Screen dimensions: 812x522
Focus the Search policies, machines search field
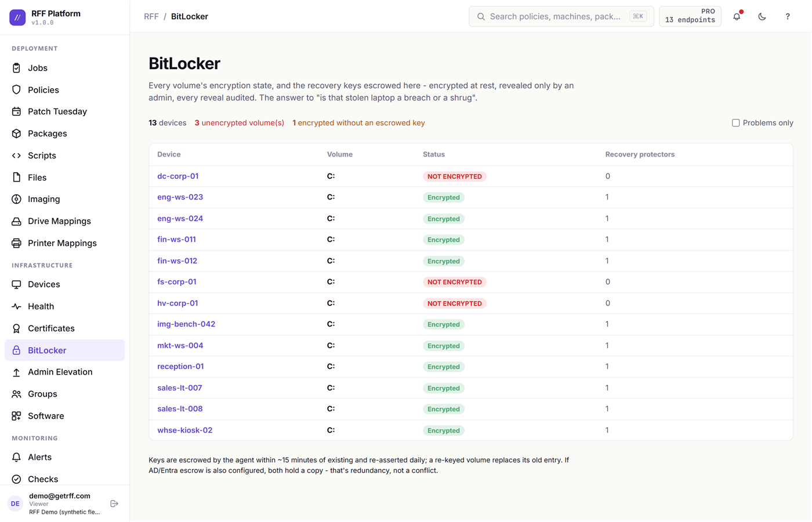tap(561, 16)
